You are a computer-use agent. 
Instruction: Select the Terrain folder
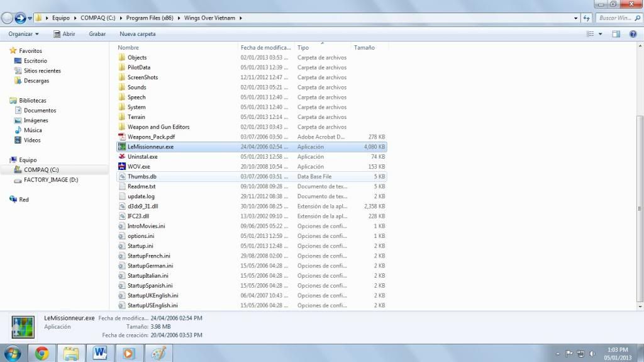tap(136, 117)
